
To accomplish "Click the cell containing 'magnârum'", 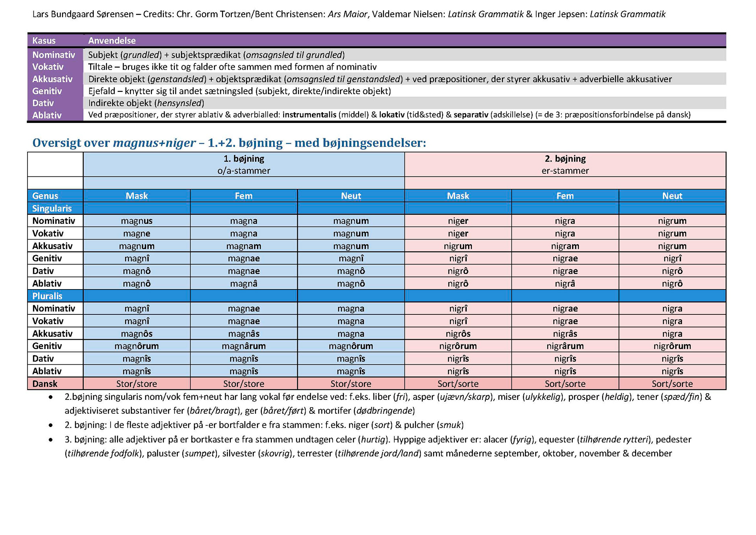I will click(x=244, y=346).
